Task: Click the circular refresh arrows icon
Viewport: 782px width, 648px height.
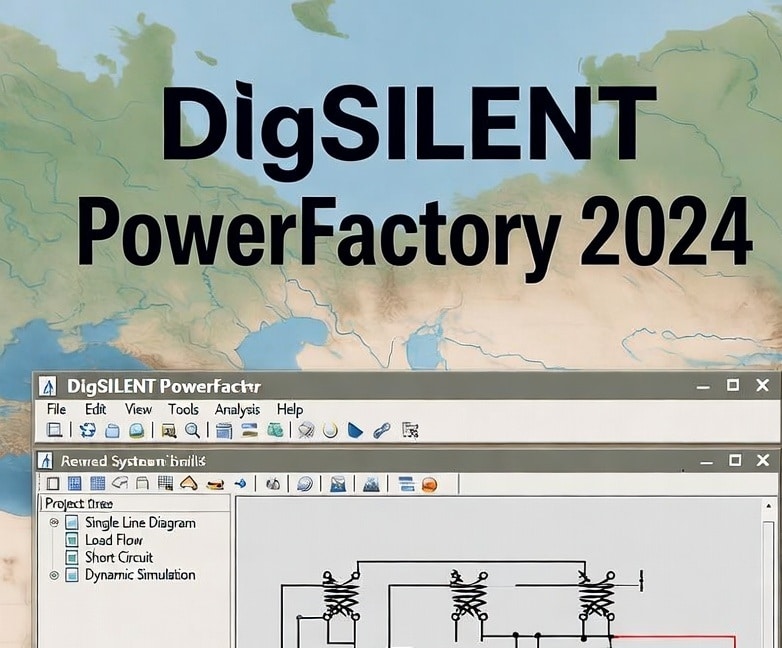Action: (x=88, y=431)
